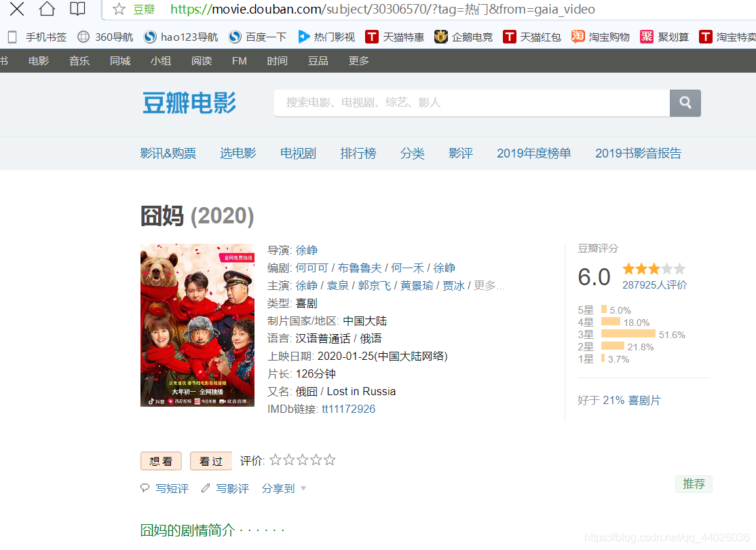Click the address bar URL
Image resolution: width=756 pixels, height=550 pixels.
click(x=382, y=10)
